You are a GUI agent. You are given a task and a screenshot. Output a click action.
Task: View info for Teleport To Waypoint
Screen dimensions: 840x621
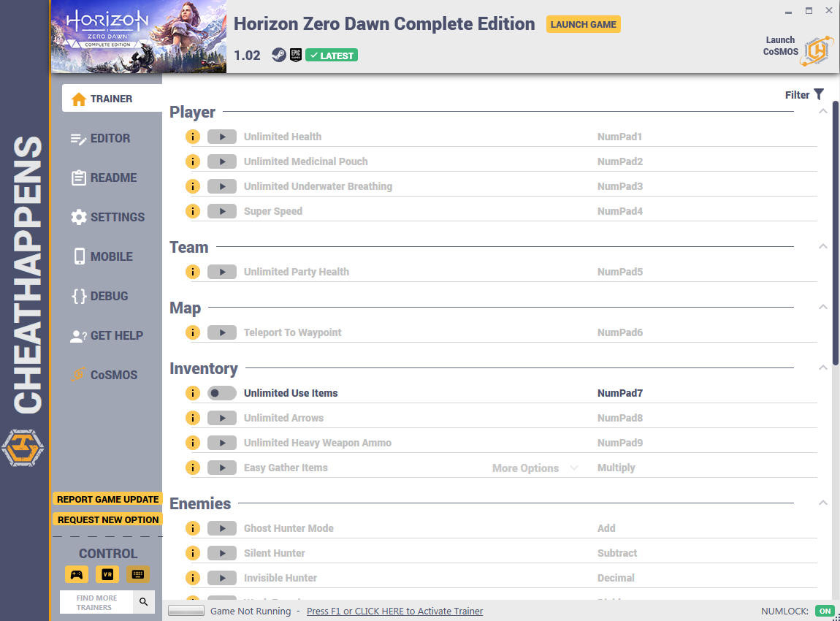(x=192, y=332)
